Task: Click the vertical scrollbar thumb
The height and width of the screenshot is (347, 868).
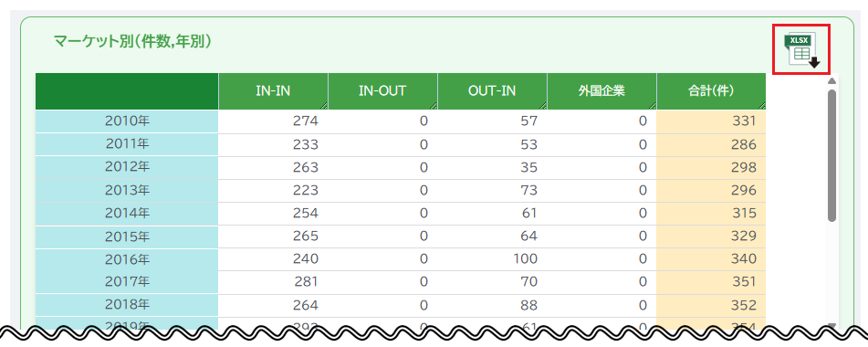Action: point(831,155)
